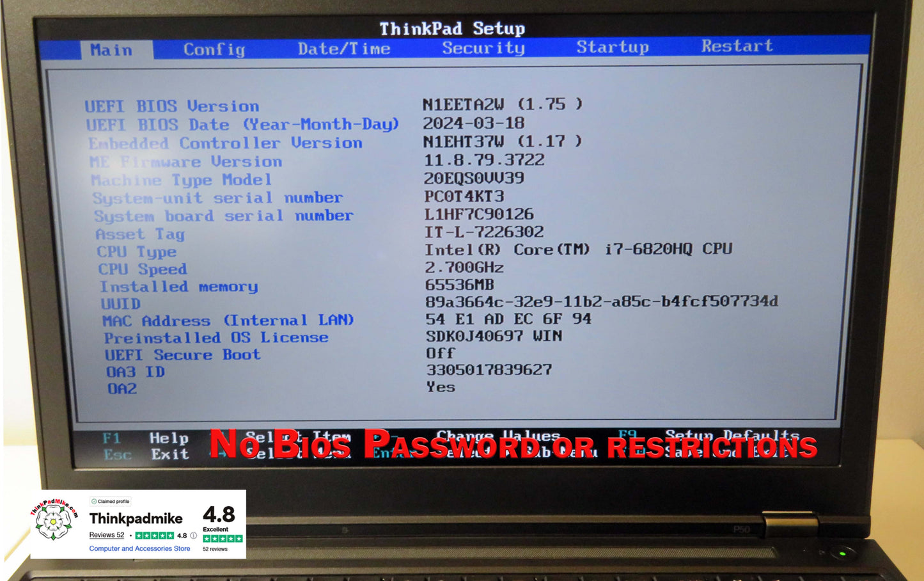Viewport: 924px width, 581px height.
Task: Switch to the Date/Time tab
Action: point(344,49)
